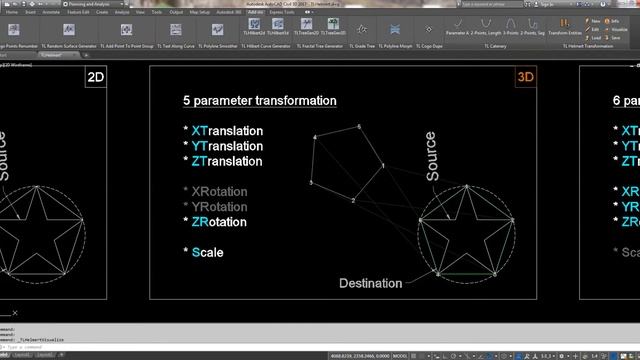Add a new drawing tab with plus
Image resolution: width=640 pixels, height=360 pixels.
click(86, 55)
